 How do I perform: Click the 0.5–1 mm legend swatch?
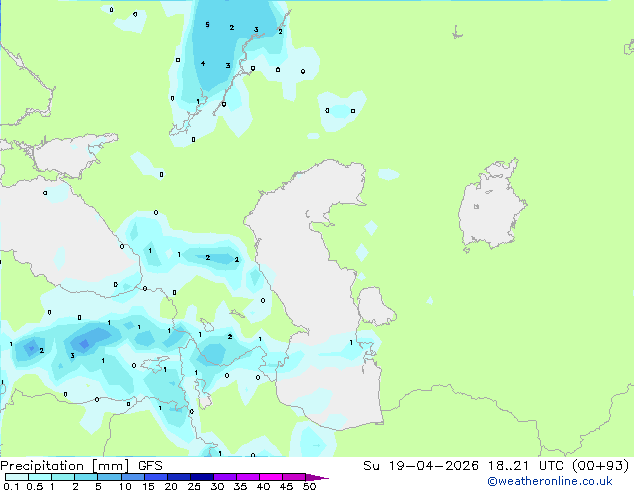click(x=40, y=477)
